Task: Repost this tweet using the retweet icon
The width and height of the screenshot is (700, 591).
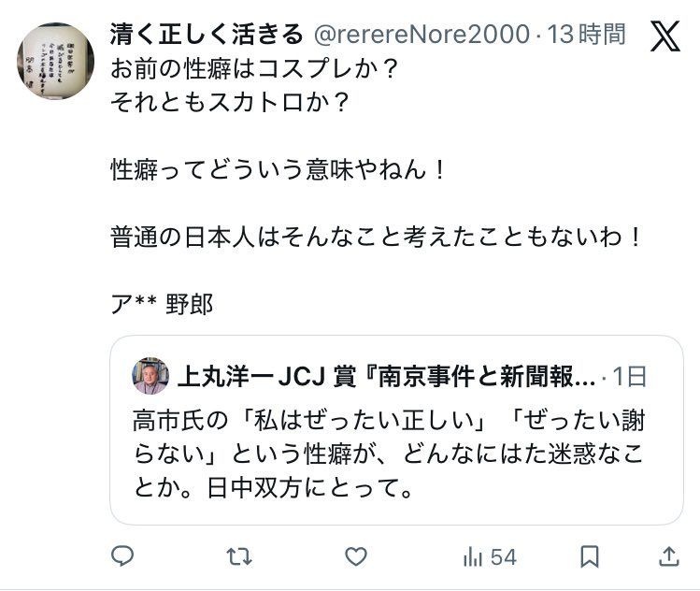Action: (x=239, y=557)
